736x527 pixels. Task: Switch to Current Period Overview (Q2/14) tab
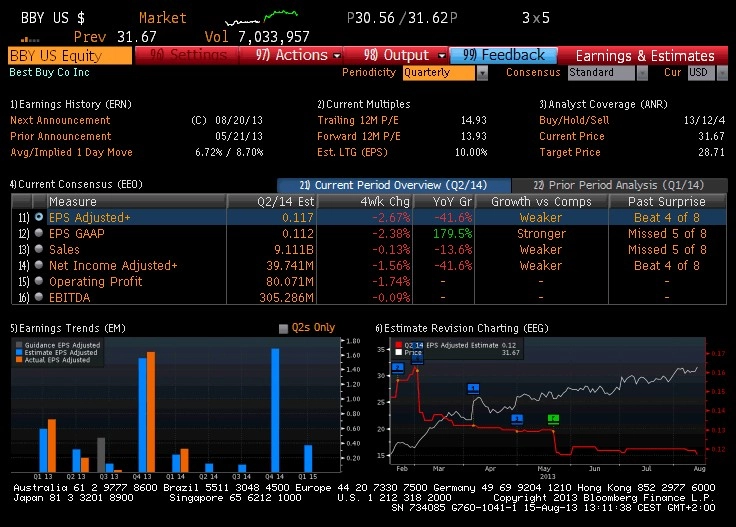click(394, 185)
